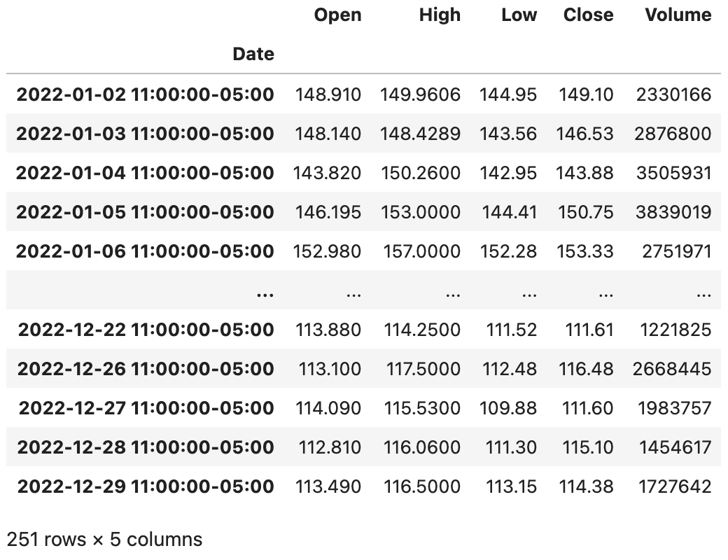The image size is (728, 560).
Task: Click the Volume column header
Action: pos(678,15)
